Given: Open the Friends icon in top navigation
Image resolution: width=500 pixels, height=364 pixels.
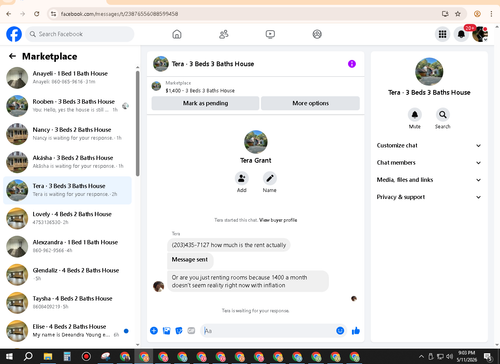Looking at the screenshot, I should coord(224,34).
